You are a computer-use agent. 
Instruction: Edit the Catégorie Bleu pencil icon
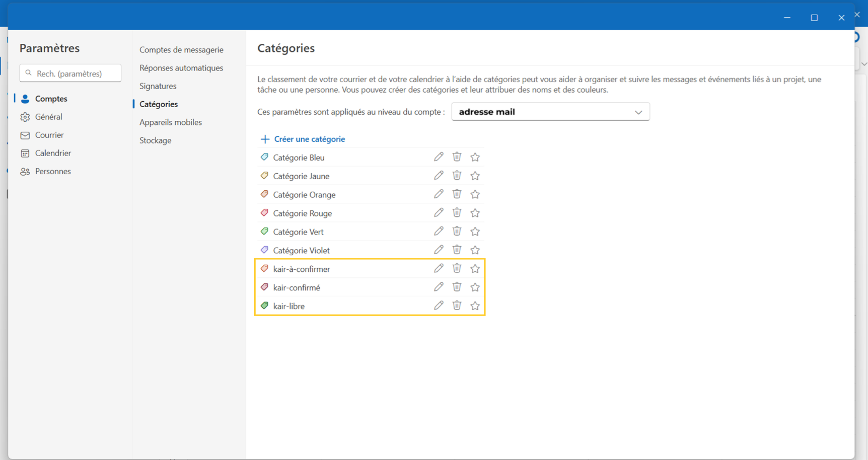point(438,157)
